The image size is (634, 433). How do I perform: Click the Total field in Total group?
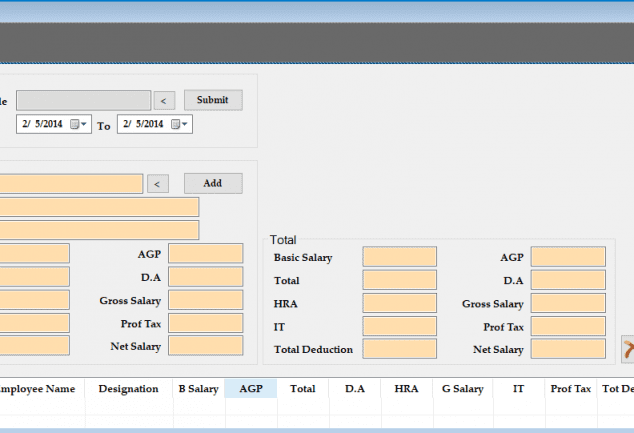(x=399, y=280)
